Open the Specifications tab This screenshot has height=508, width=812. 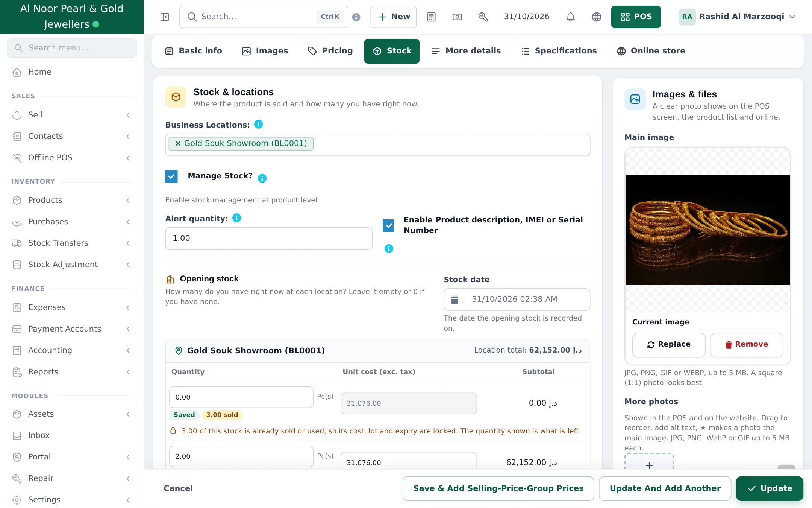click(559, 51)
